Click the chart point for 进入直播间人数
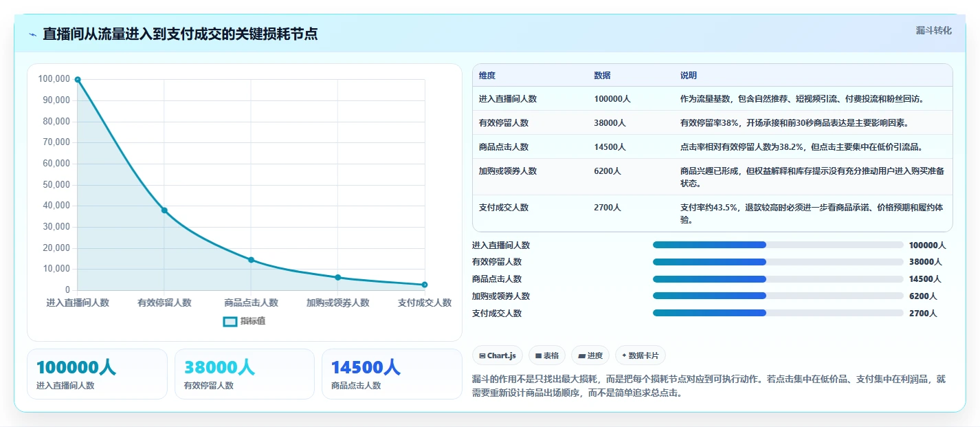This screenshot has width=980, height=427. [x=78, y=80]
